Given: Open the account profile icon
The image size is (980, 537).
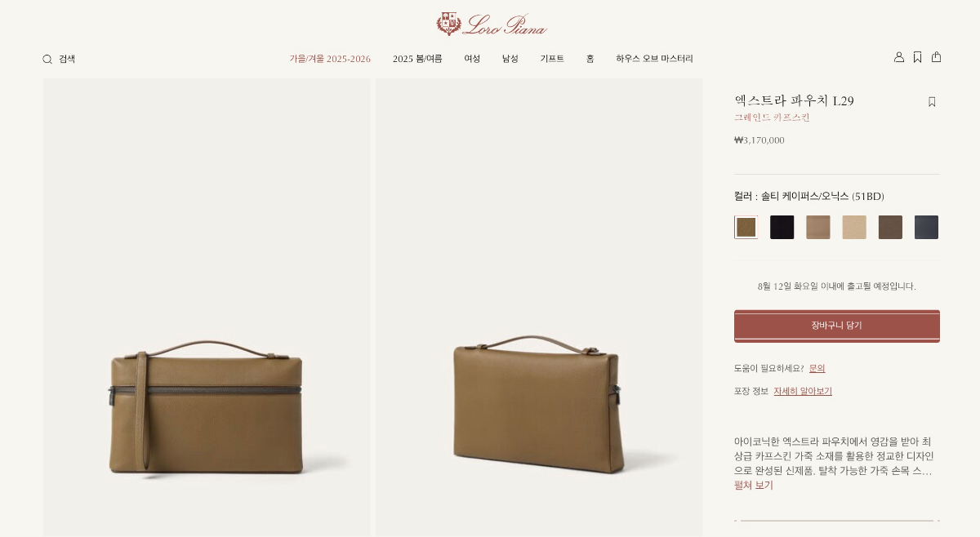Looking at the screenshot, I should [899, 57].
